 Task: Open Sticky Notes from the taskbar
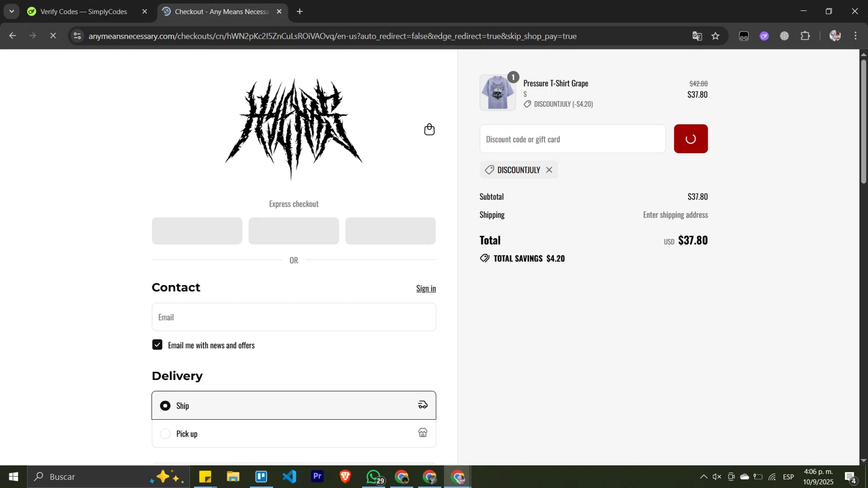tap(205, 477)
